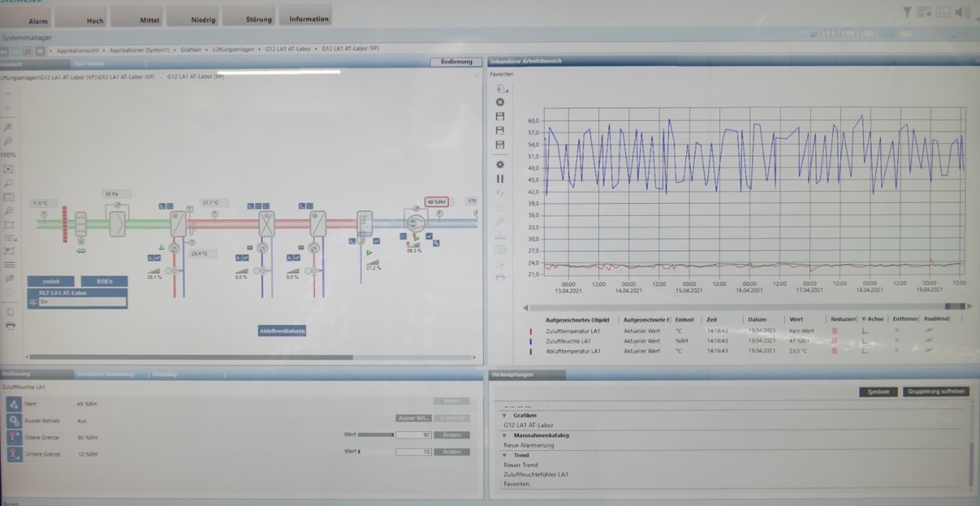The height and width of the screenshot is (506, 980).
Task: Collapse the Massnahmenkatalog group
Action: [x=504, y=435]
